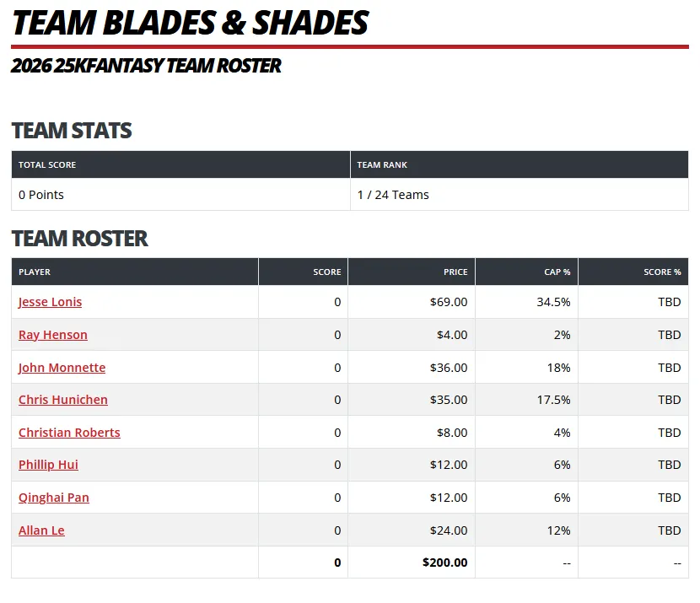Click the 0 Points total score value
This screenshot has width=700, height=603.
(x=41, y=195)
